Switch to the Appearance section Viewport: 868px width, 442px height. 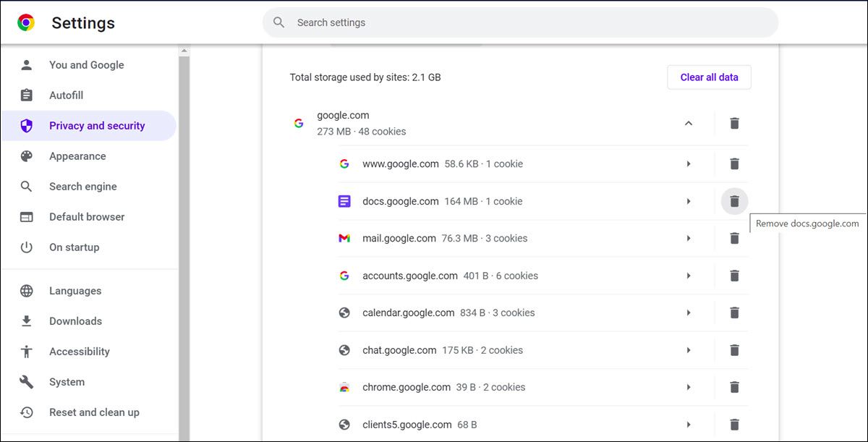tap(77, 156)
